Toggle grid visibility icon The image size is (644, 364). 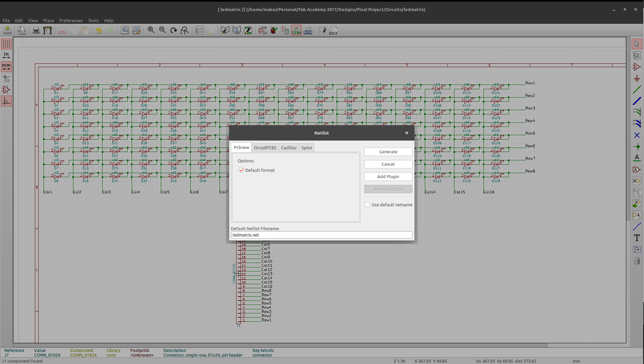point(6,44)
